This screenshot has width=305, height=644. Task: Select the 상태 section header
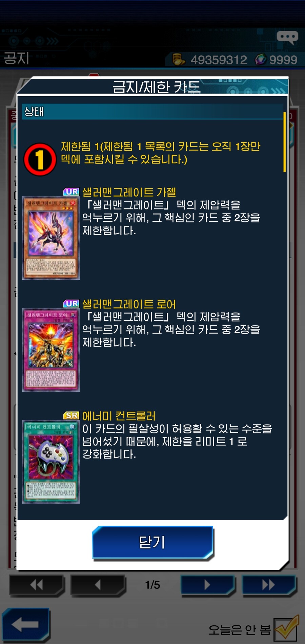pyautogui.click(x=152, y=112)
